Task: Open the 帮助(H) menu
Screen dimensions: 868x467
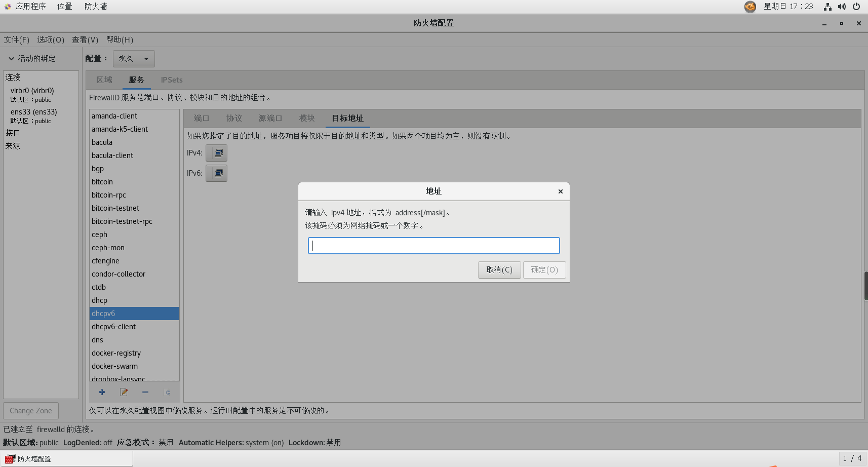Action: click(x=120, y=40)
